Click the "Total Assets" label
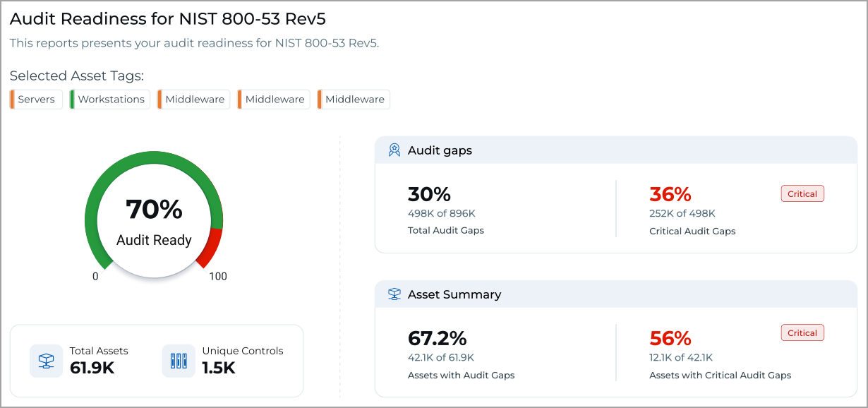The width and height of the screenshot is (868, 408). tap(99, 351)
